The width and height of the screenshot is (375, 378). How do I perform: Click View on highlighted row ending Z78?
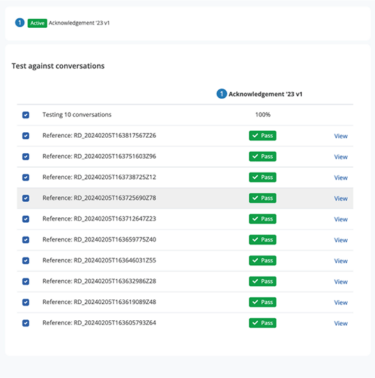[x=341, y=198]
